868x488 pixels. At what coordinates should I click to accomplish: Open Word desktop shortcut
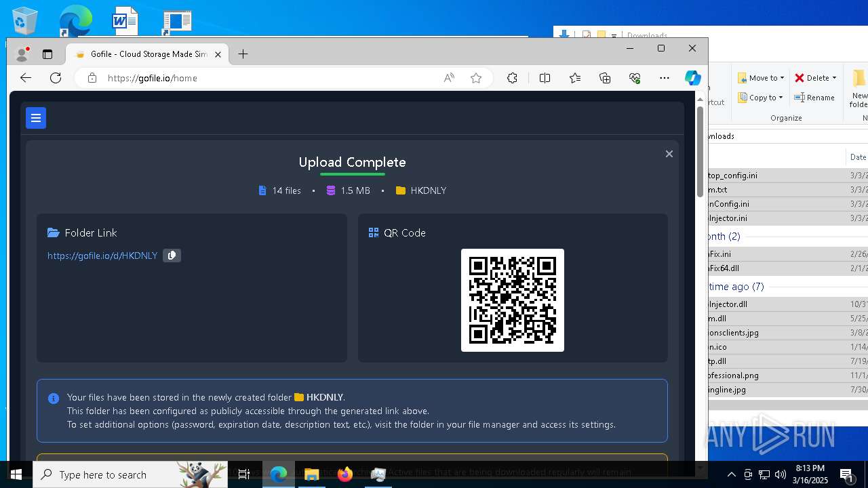pos(125,20)
